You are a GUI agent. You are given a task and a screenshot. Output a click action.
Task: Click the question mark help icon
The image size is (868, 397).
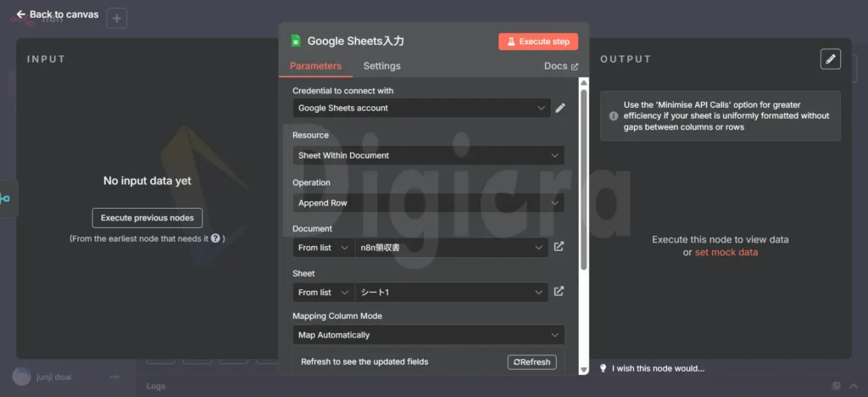(215, 238)
